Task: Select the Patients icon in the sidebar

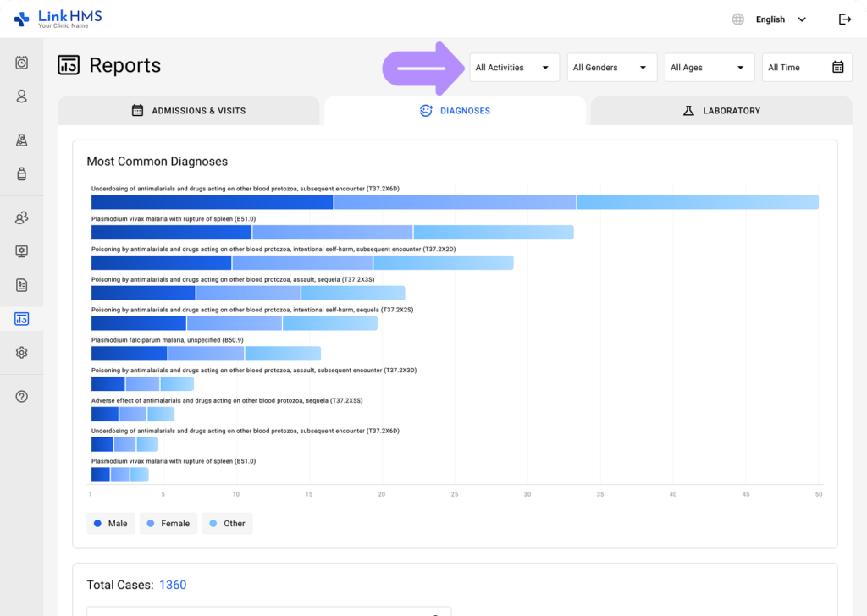Action: [21, 96]
